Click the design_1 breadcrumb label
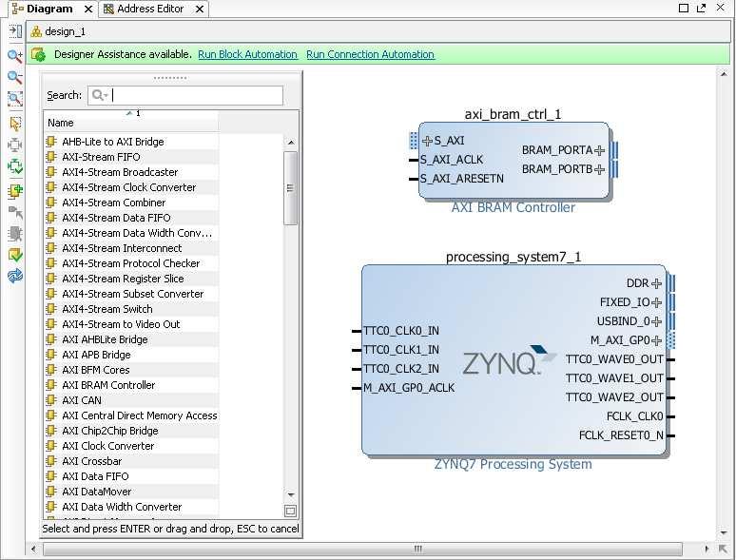Screen dimensions: 736x560 (x=66, y=31)
